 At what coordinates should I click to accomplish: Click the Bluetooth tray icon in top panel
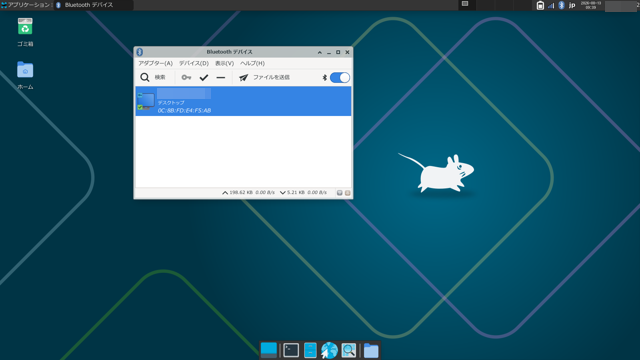[x=561, y=5]
